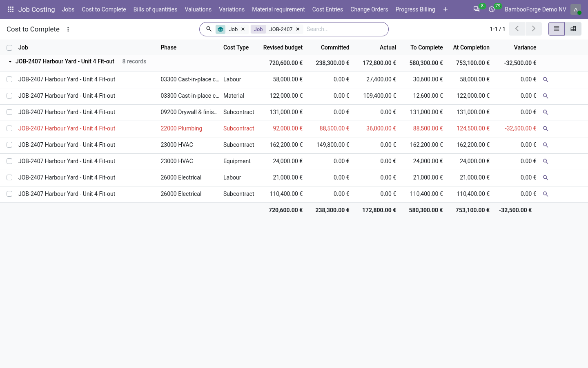
Task: Click the 22000 Plumbing phase cell
Action: [181, 128]
